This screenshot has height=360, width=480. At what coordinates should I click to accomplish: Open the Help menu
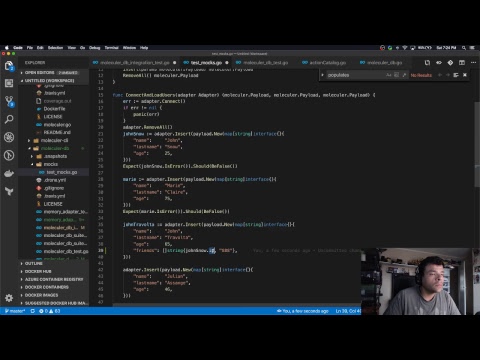pyautogui.click(x=144, y=48)
